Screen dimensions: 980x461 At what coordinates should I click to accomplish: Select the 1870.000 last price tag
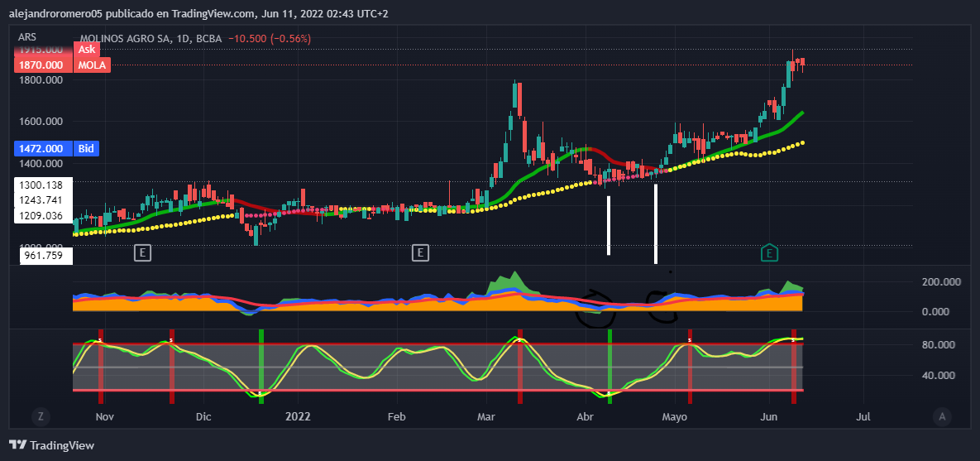coord(43,65)
